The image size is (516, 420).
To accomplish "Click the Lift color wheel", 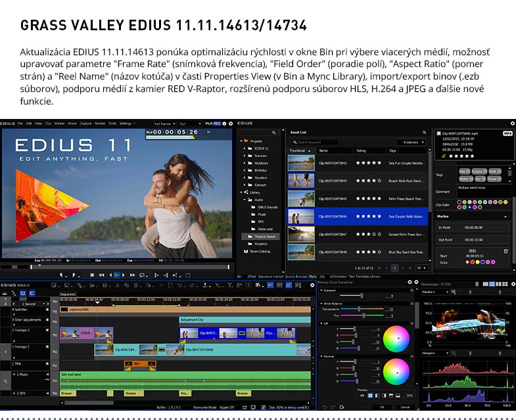I will pos(396,339).
